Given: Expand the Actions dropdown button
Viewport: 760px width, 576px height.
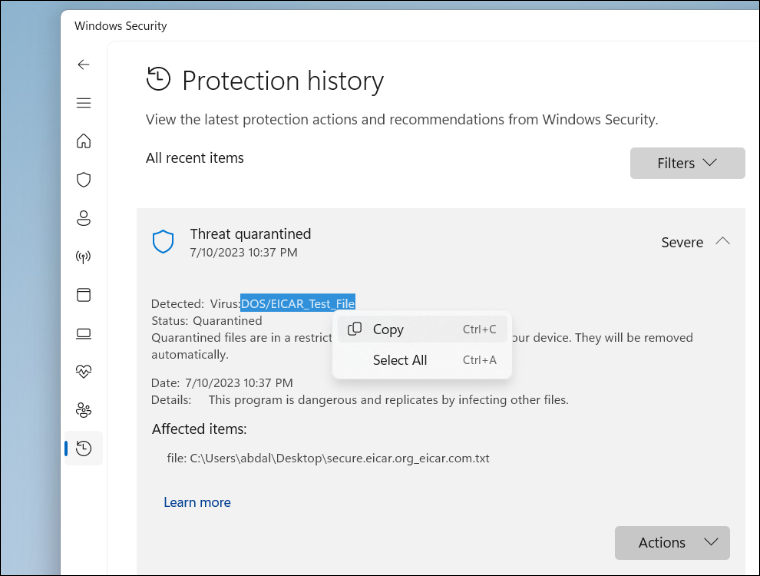Looking at the screenshot, I should tap(672, 543).
